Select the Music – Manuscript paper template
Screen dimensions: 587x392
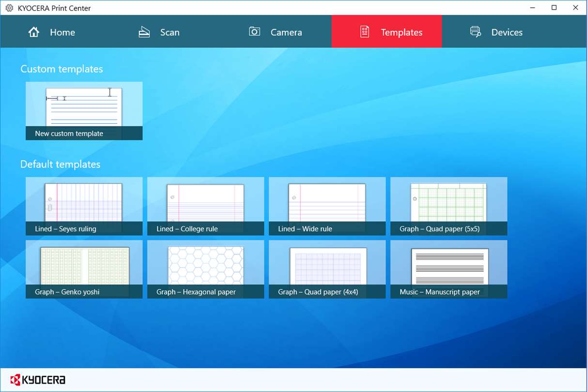coord(449,269)
